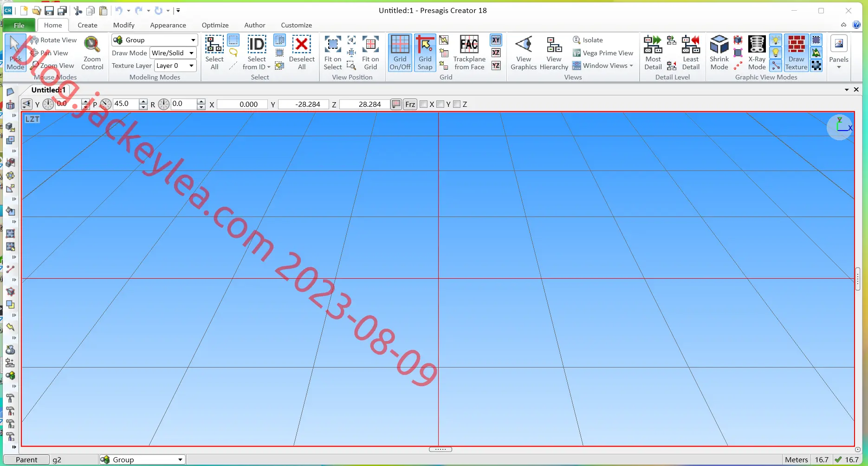The image size is (868, 466).
Task: Enable Grid Snap tool
Action: tap(425, 53)
